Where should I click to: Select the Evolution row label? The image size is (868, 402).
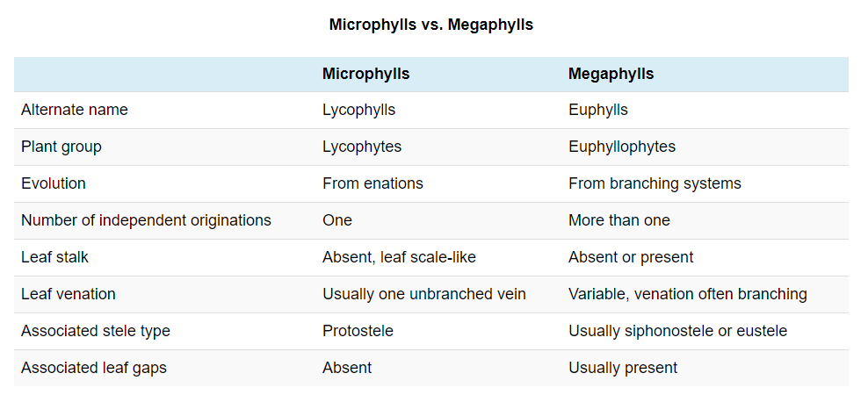click(53, 183)
